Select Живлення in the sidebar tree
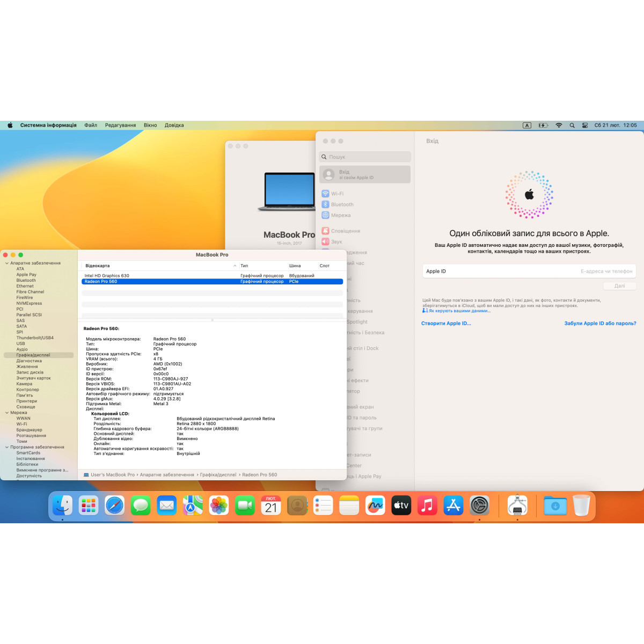This screenshot has width=644, height=644. (27, 367)
